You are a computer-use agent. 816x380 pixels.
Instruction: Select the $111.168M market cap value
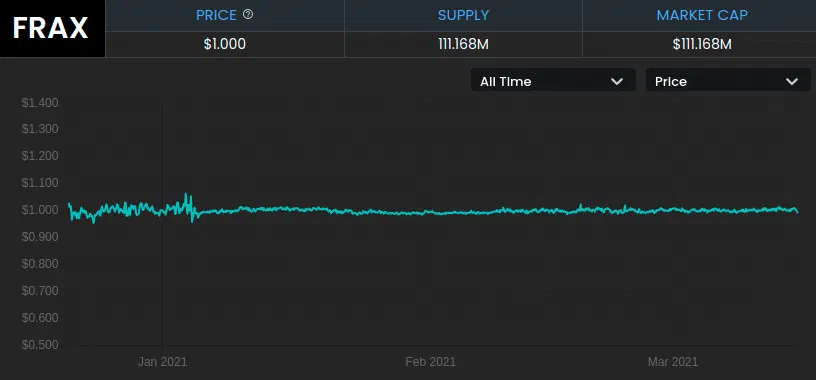pyautogui.click(x=702, y=44)
